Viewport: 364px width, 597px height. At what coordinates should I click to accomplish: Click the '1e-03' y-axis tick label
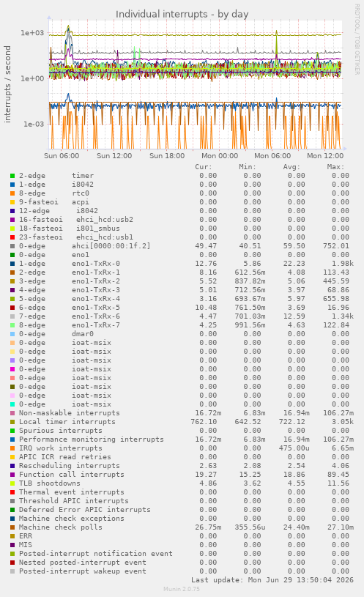click(34, 124)
